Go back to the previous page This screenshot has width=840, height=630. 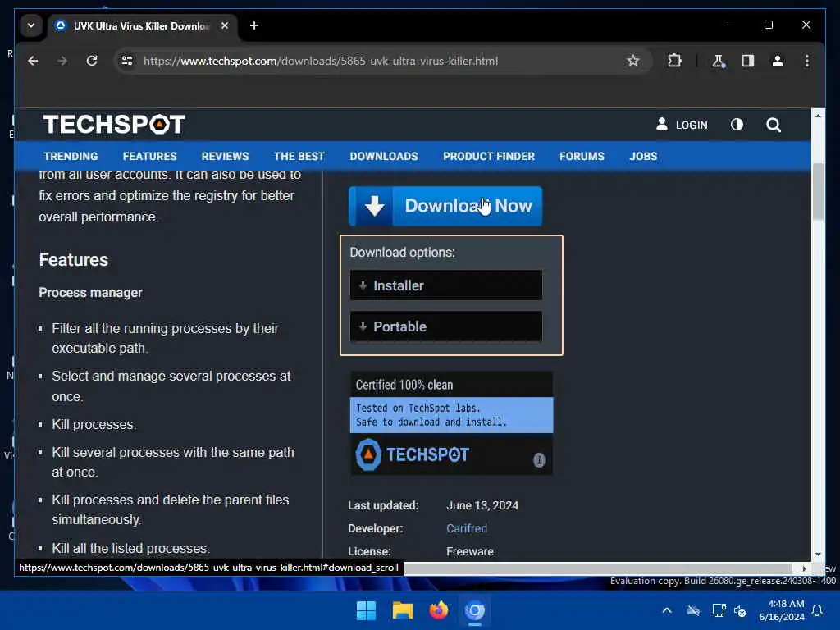[x=33, y=61]
